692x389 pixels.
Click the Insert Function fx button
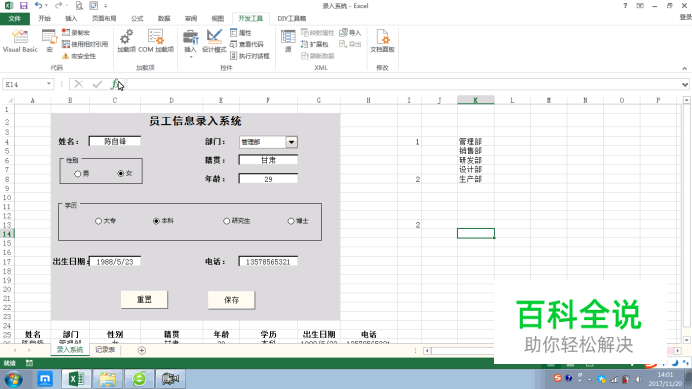(116, 84)
